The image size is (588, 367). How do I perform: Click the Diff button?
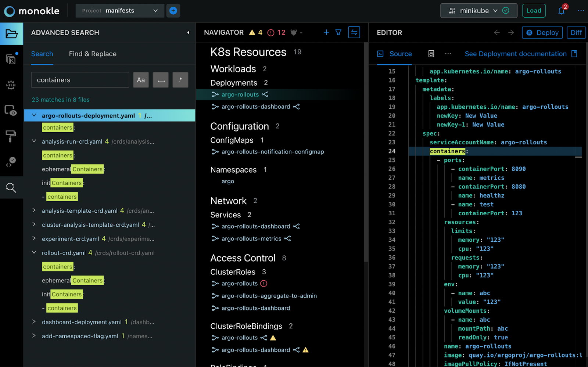click(576, 33)
